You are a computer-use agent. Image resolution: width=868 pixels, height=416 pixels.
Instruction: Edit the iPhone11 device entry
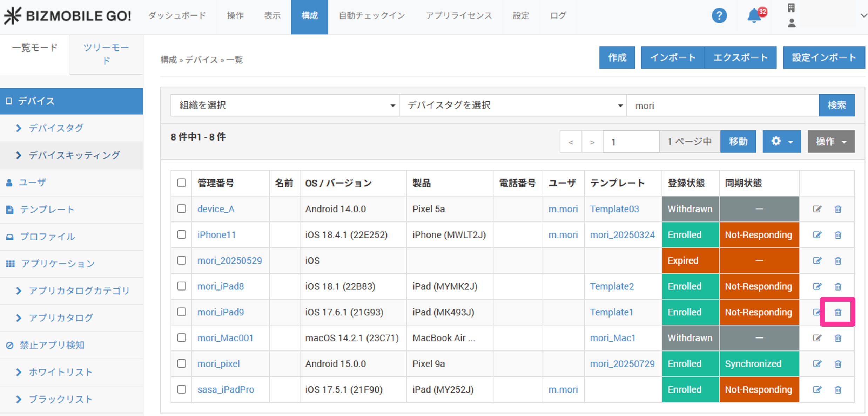[x=817, y=235]
